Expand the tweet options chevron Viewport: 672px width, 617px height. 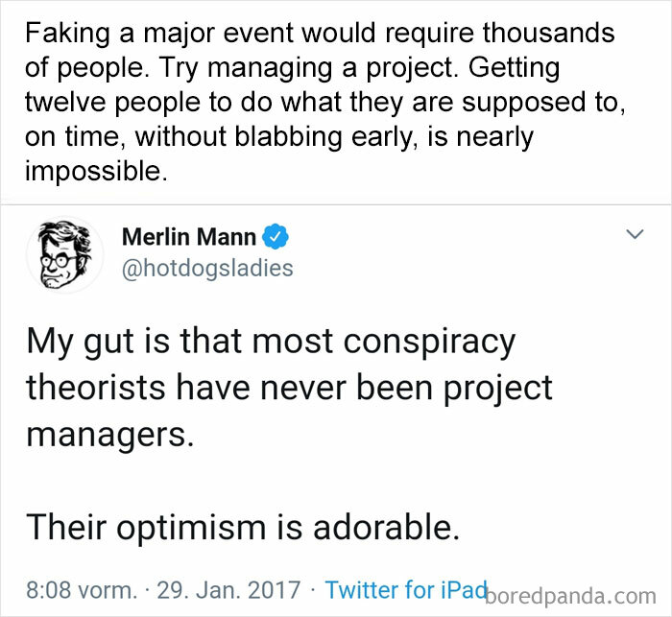635,234
